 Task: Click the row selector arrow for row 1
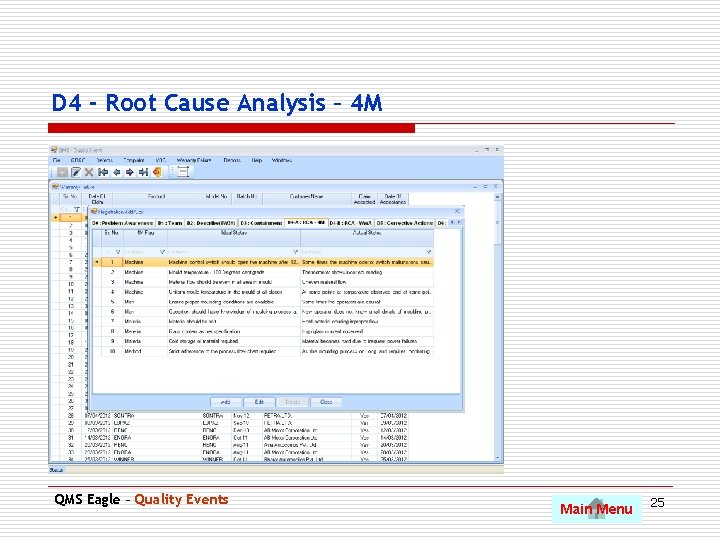point(97,262)
